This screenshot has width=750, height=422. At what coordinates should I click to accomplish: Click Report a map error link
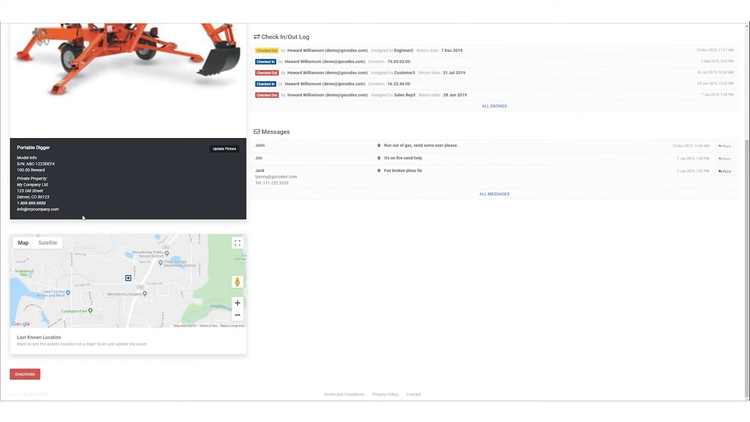[x=232, y=326]
